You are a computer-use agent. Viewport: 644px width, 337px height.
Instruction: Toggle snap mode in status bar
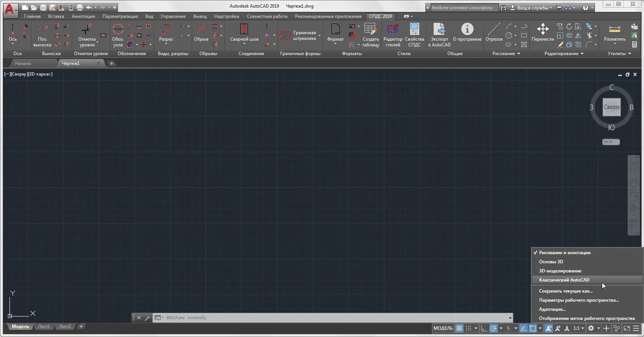coord(469,328)
